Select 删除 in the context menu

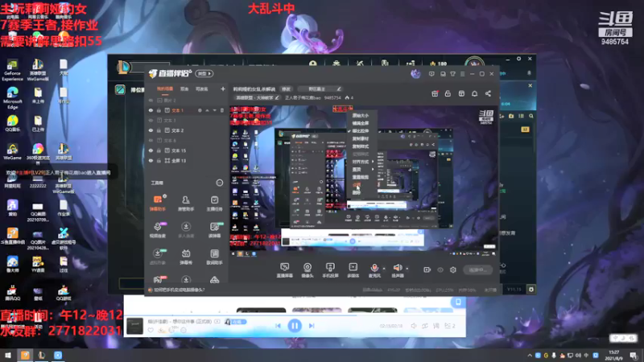coord(357,192)
